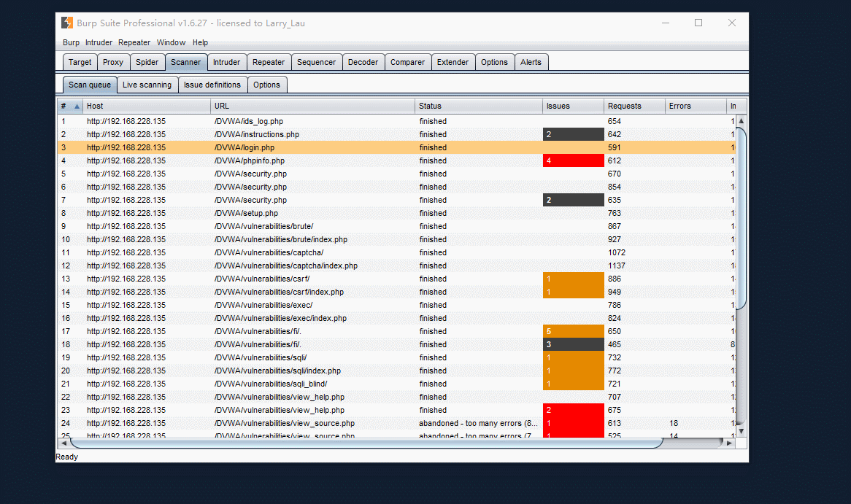Select the /DVWA/setup.php row
The height and width of the screenshot is (504, 851).
(397, 213)
